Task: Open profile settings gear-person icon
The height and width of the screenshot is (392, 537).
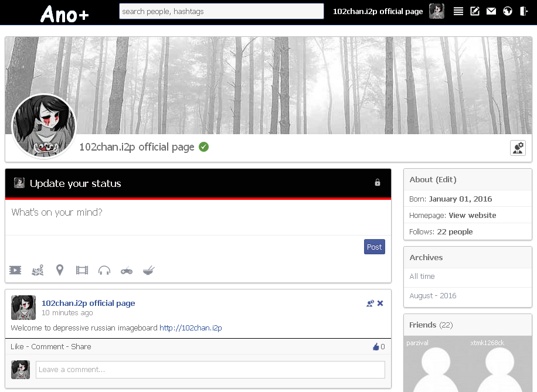Action: click(518, 148)
